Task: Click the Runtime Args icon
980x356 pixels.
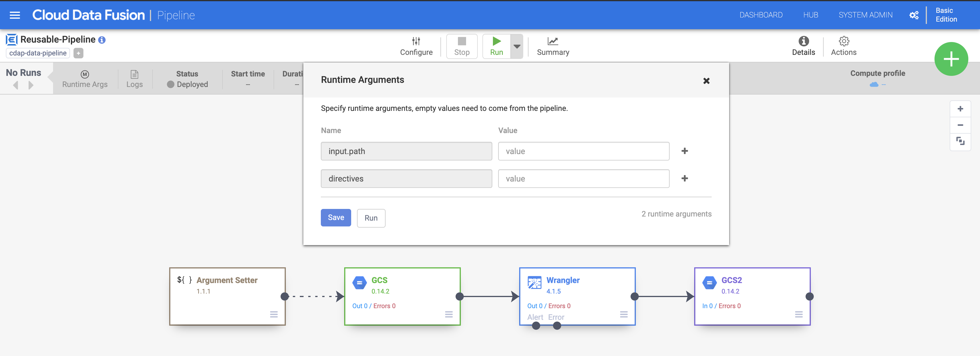Action: pos(85,74)
